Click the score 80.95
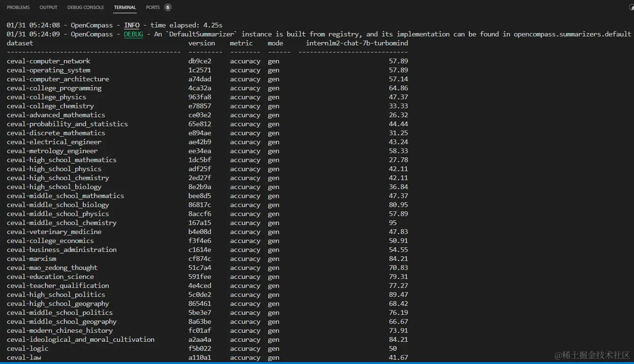This screenshot has width=634, height=364. 398,205
